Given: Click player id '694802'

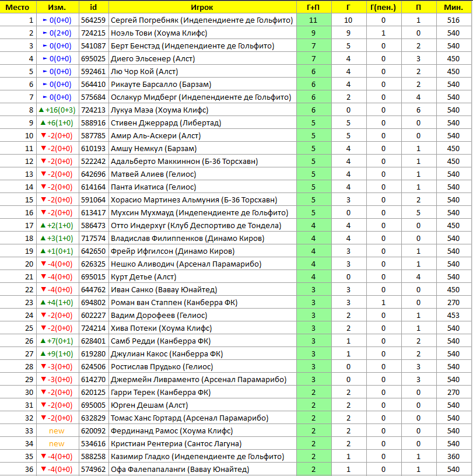Looking at the screenshot, I should click(x=93, y=302).
